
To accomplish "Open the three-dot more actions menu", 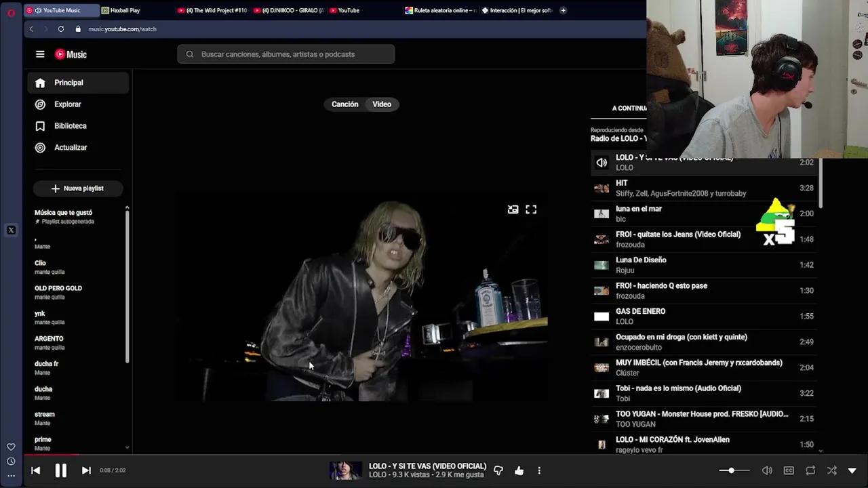I will (x=539, y=470).
